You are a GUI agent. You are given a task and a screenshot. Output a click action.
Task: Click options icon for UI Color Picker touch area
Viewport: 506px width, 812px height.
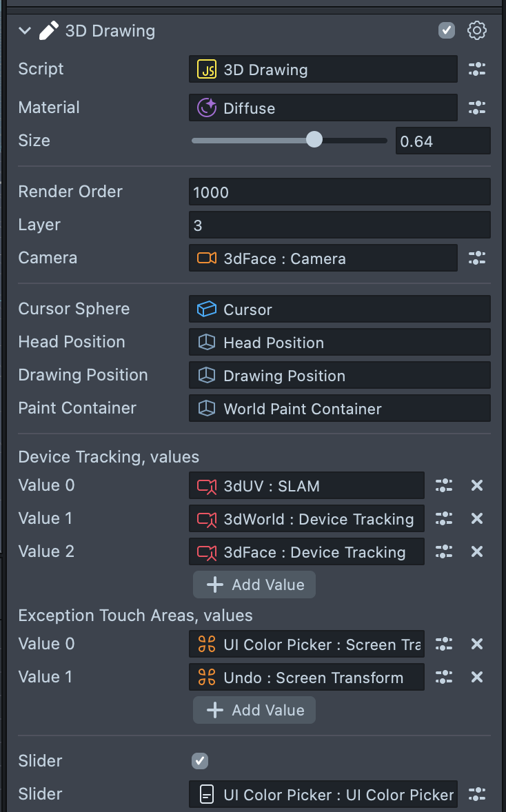click(x=444, y=644)
